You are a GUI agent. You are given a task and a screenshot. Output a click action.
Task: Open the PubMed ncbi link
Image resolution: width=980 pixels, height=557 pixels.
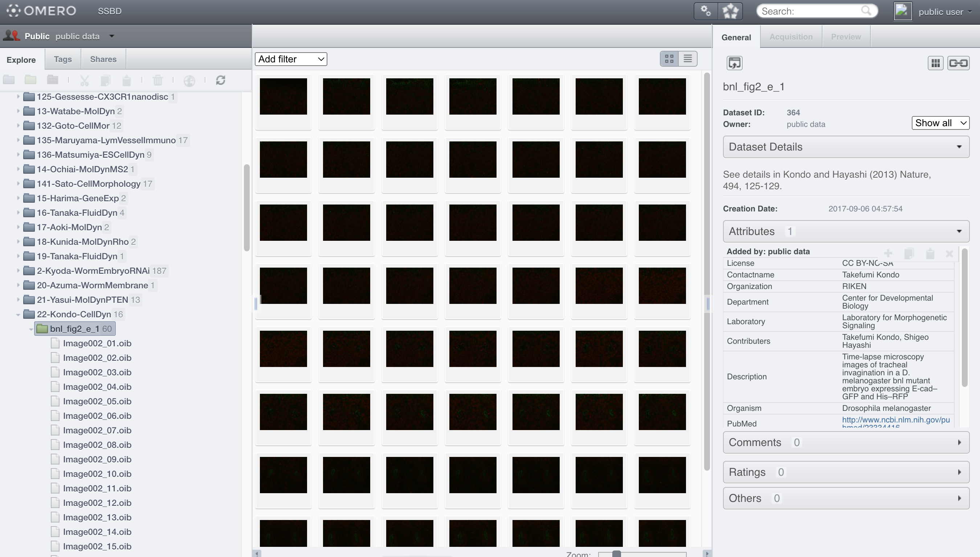pos(895,420)
